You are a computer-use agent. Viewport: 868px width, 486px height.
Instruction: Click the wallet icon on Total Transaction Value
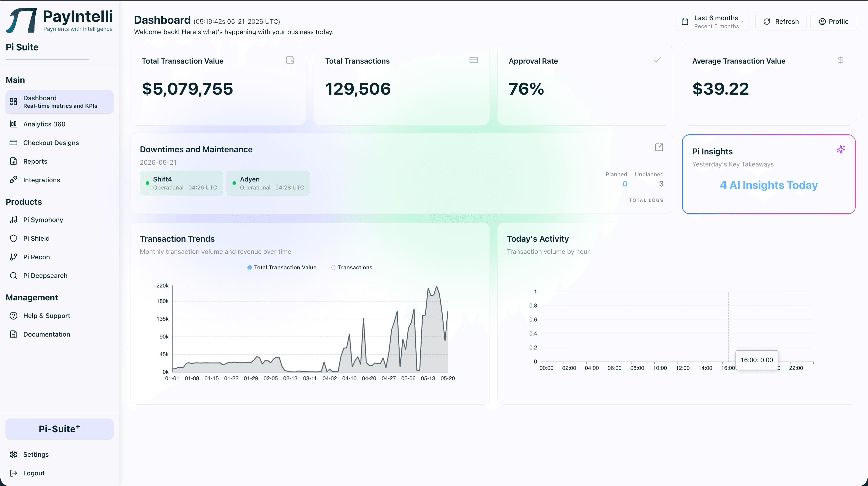290,60
